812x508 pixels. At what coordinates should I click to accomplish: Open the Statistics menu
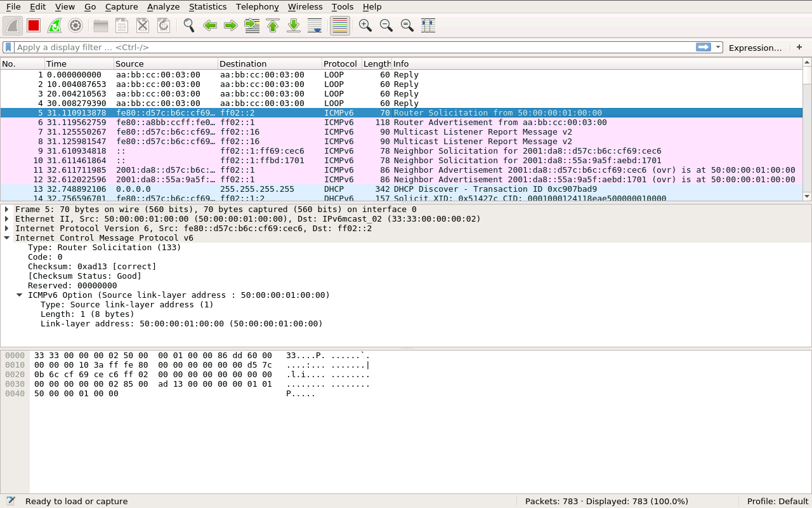(x=207, y=6)
